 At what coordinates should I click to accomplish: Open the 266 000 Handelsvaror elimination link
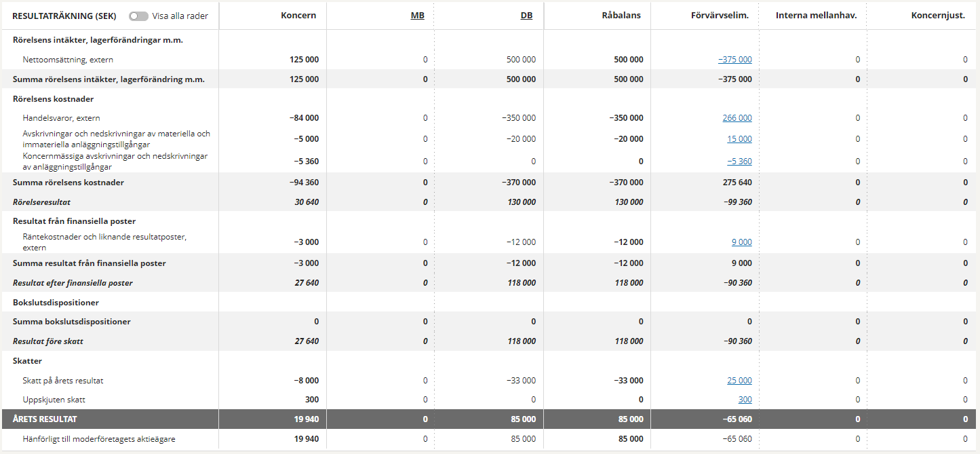coord(737,118)
